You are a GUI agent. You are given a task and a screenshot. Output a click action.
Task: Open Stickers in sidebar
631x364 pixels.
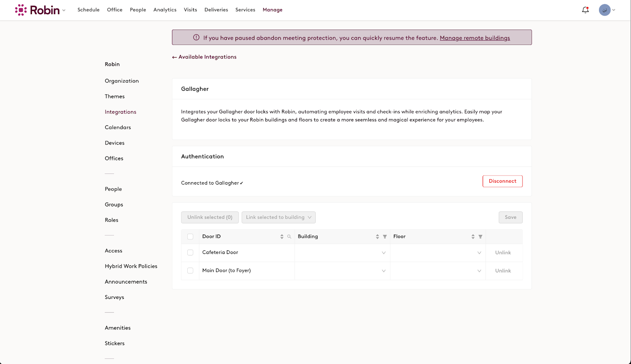(115, 343)
